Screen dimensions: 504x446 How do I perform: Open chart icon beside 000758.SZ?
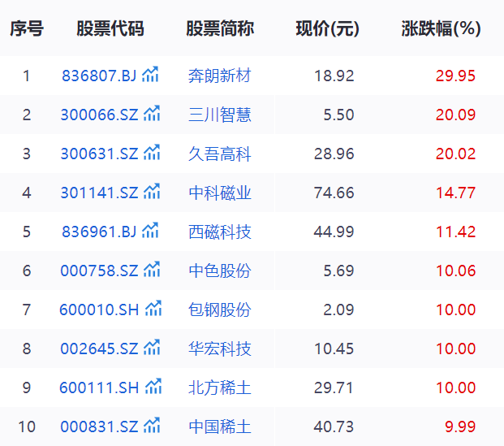[x=152, y=271]
